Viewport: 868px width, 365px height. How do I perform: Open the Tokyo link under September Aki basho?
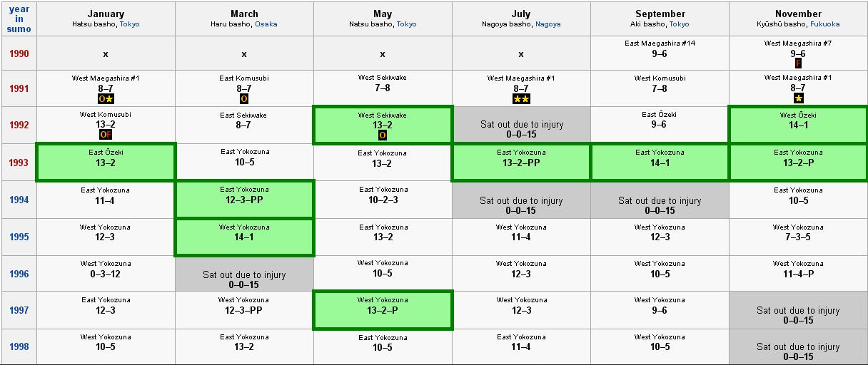(680, 24)
